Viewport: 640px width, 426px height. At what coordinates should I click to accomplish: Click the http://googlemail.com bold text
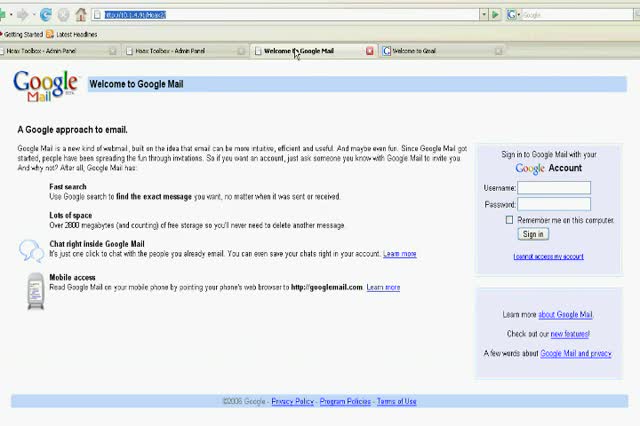tap(327, 287)
